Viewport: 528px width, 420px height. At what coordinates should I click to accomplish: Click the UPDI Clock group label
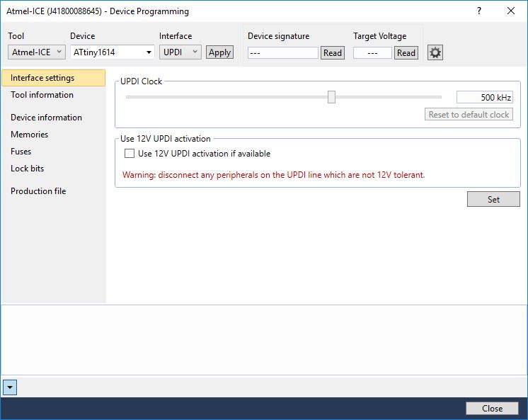click(141, 81)
